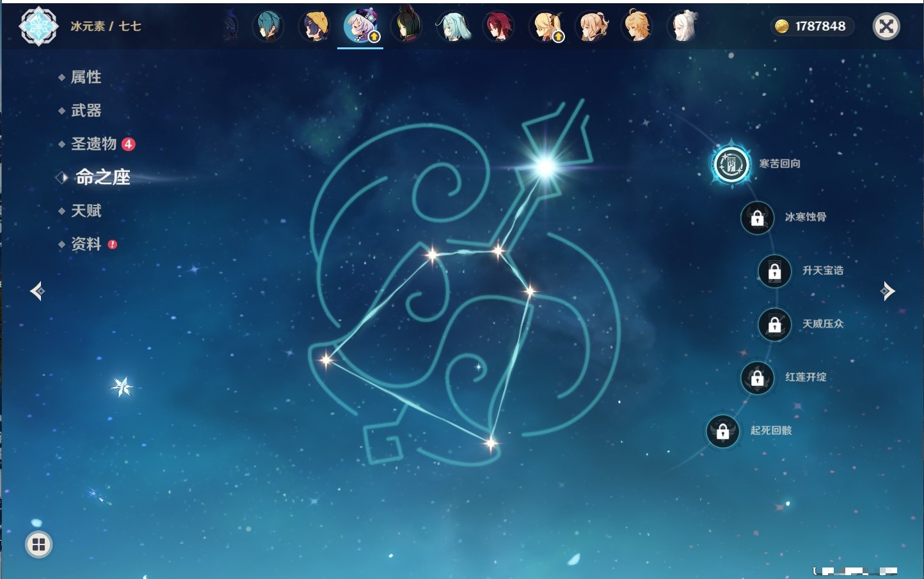Screen dimensions: 924x579
Task: Open the locked 起死回骸 constellation node
Action: [x=723, y=431]
